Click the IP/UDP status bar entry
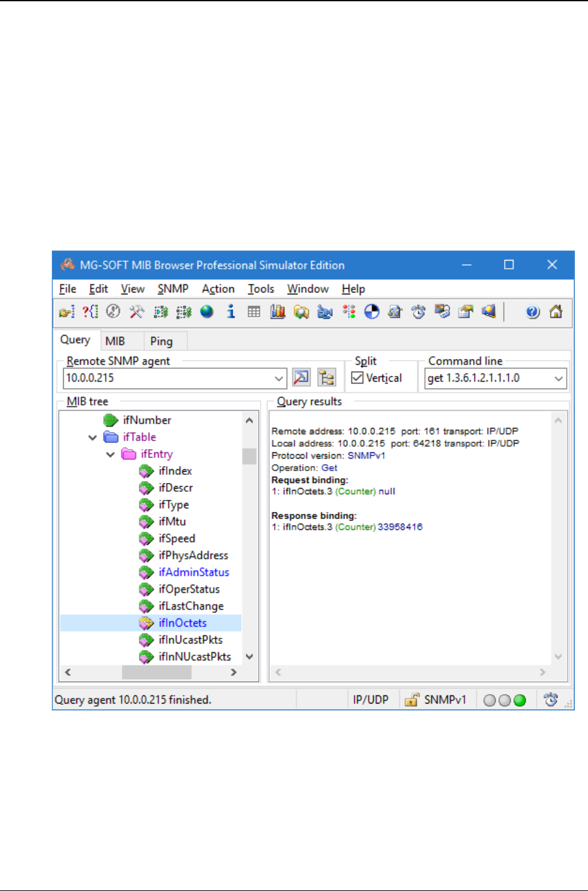 [x=371, y=700]
